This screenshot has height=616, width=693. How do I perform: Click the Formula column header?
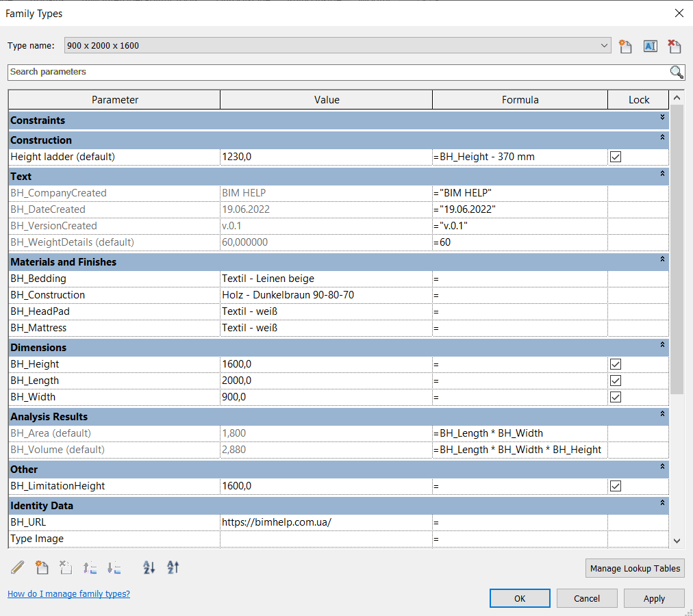pos(520,100)
